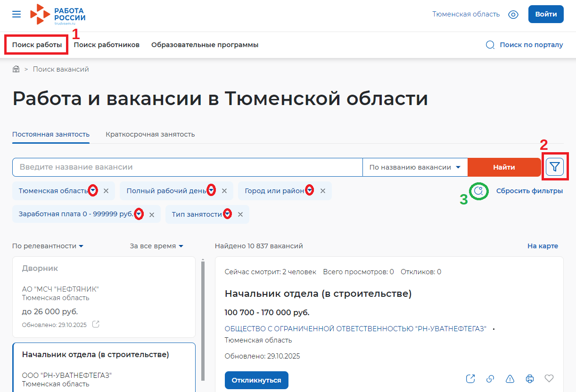Open the По релевантности sort dropdown

click(x=48, y=246)
